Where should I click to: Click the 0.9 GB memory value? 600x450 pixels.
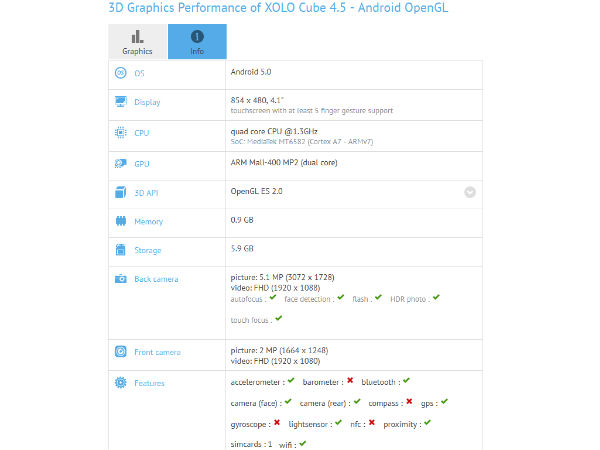tap(242, 220)
